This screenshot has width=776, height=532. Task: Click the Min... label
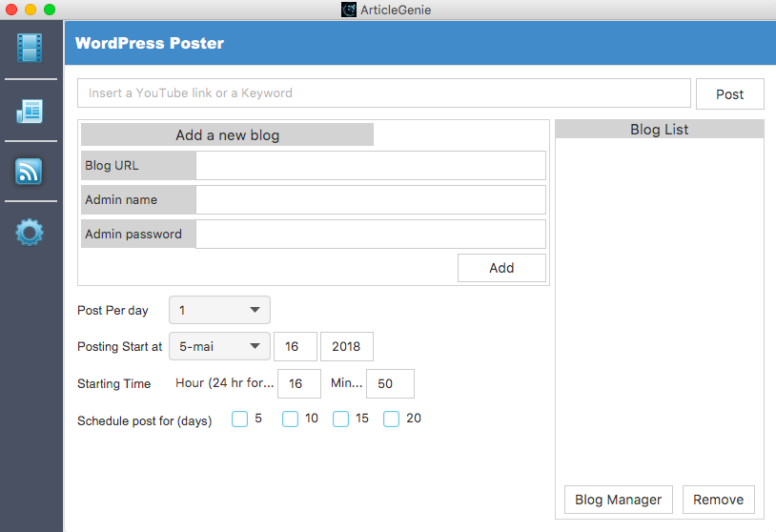[x=346, y=382]
